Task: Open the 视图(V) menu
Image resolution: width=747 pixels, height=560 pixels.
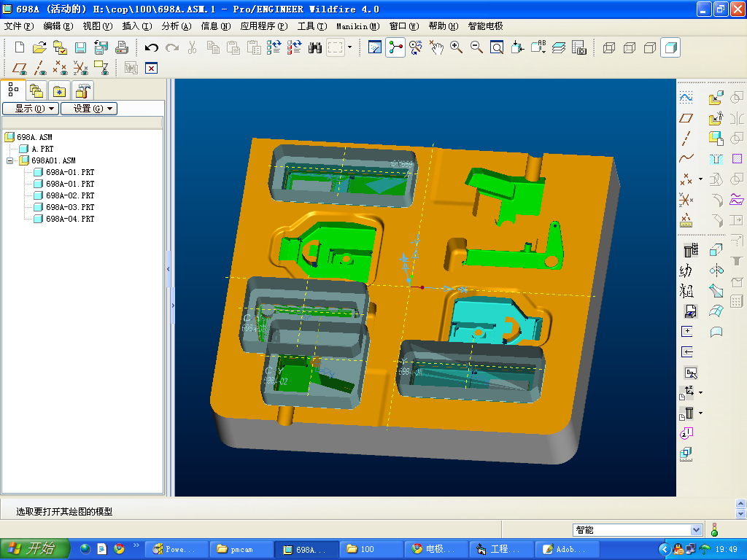Action: point(98,26)
